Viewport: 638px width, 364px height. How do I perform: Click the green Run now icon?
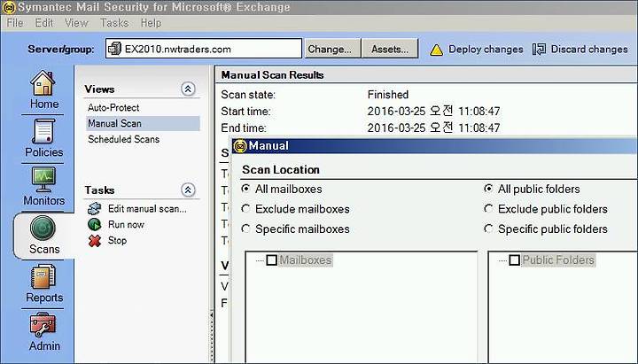[x=95, y=224]
